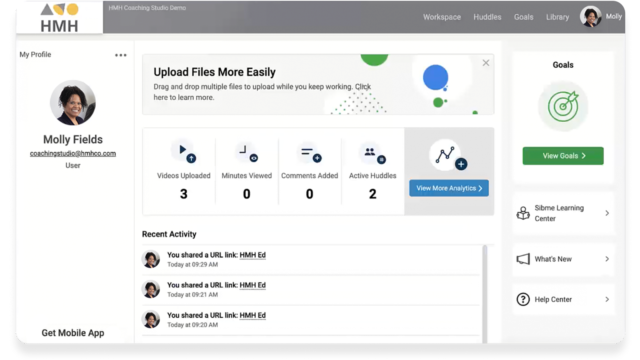This screenshot has width=640, height=360.
Task: Click avatar beside the 09:29 AM activity
Action: click(151, 259)
